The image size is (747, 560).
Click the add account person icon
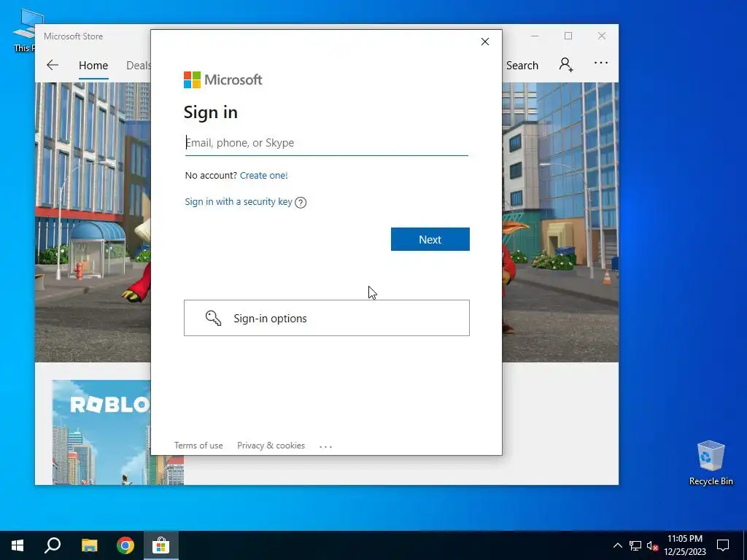point(566,64)
